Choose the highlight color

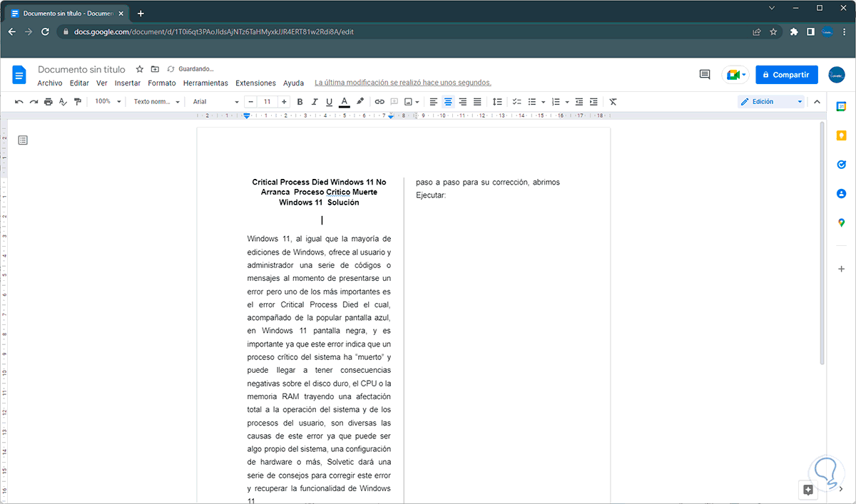pyautogui.click(x=360, y=102)
